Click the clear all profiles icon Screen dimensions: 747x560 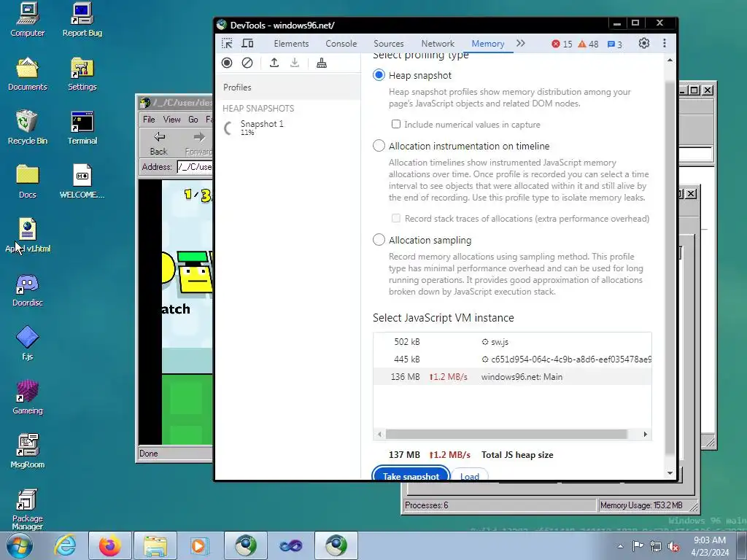click(x=247, y=63)
